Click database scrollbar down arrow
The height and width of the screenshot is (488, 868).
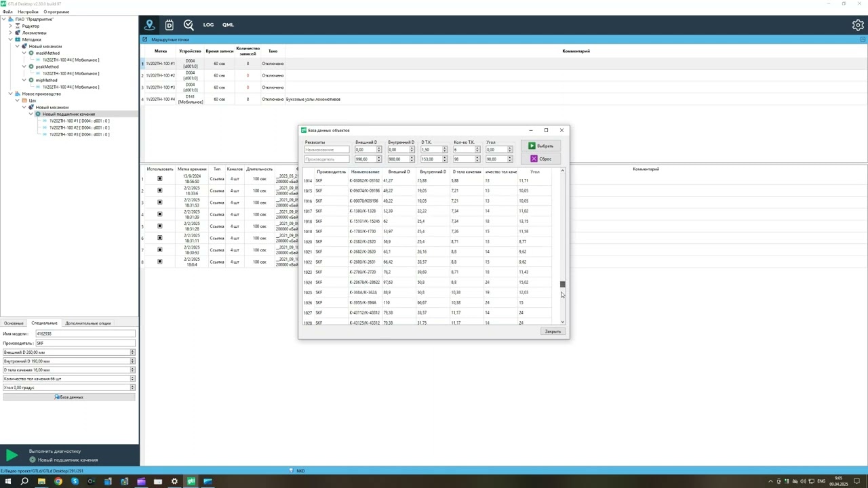click(562, 322)
